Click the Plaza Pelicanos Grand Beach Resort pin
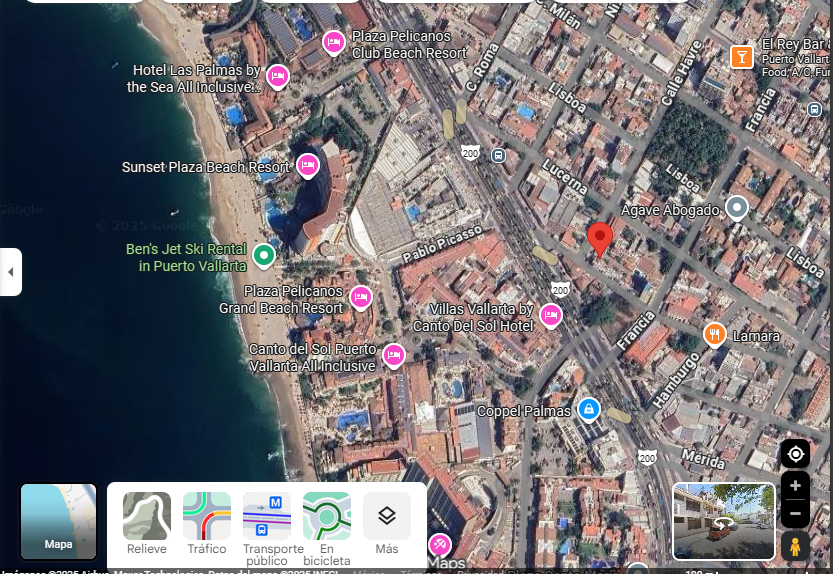Image resolution: width=833 pixels, height=574 pixels. click(x=361, y=298)
